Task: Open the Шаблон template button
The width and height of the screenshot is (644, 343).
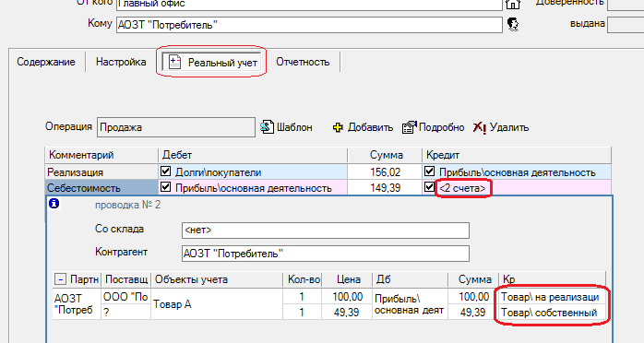Action: (x=286, y=127)
